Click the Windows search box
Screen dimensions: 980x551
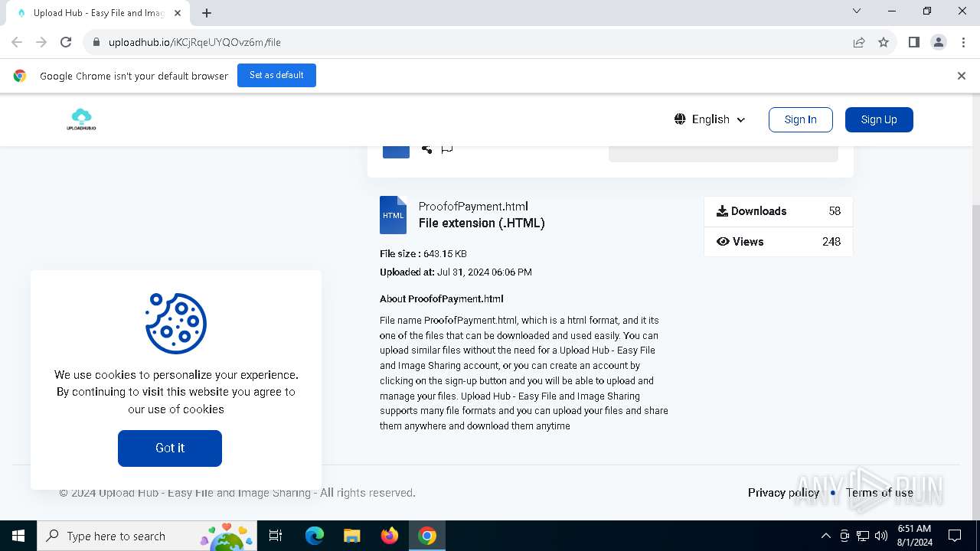pos(146,536)
